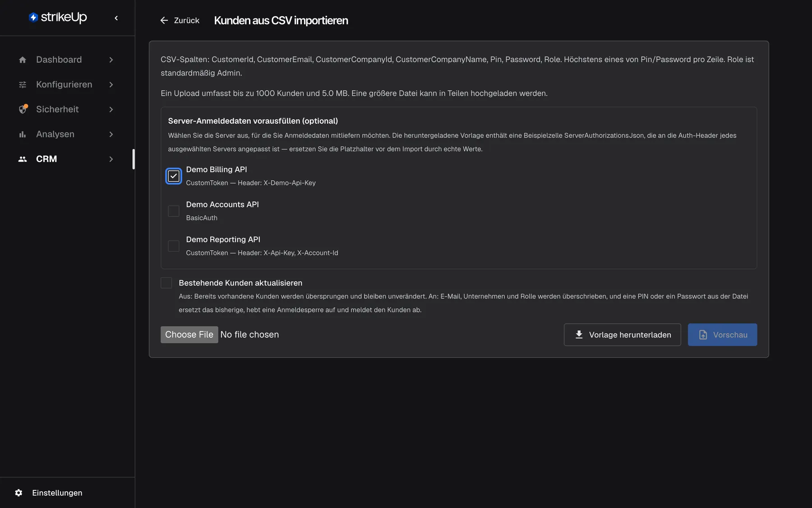
Task: Click the strikeUp lightning logo icon
Action: (33, 17)
